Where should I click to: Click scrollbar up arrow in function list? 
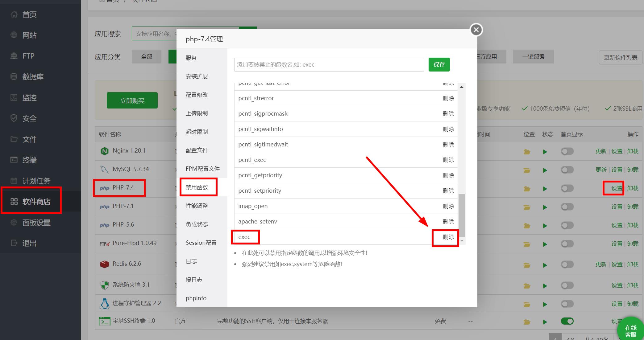tap(462, 87)
